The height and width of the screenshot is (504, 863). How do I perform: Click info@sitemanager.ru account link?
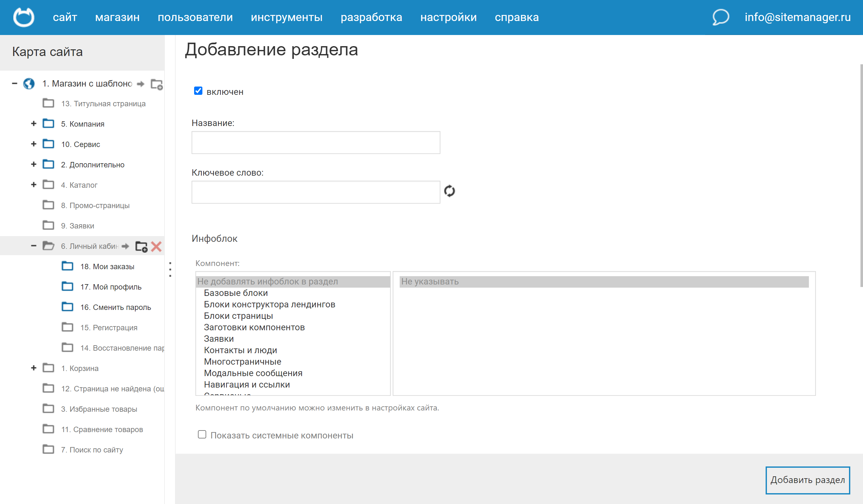click(797, 17)
